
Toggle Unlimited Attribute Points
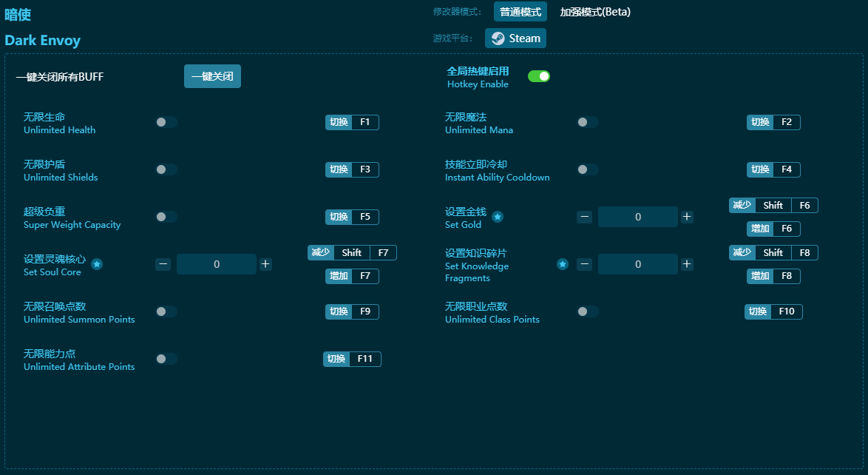166,359
